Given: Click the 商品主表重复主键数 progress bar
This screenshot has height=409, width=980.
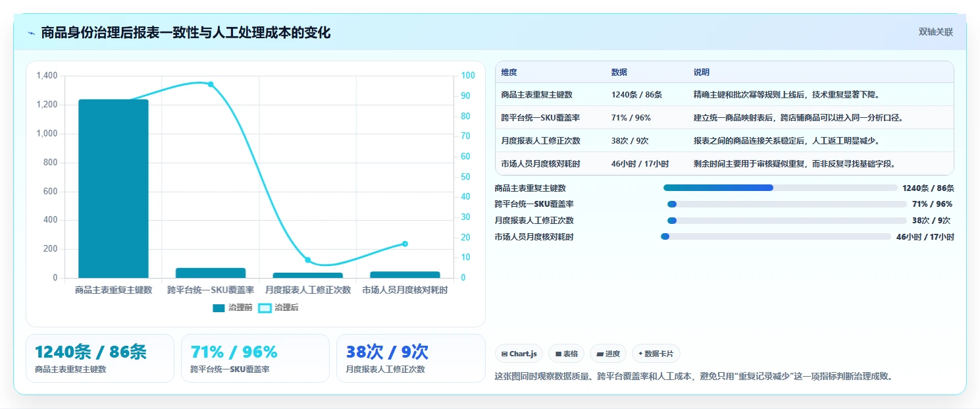Looking at the screenshot, I should pos(781,188).
